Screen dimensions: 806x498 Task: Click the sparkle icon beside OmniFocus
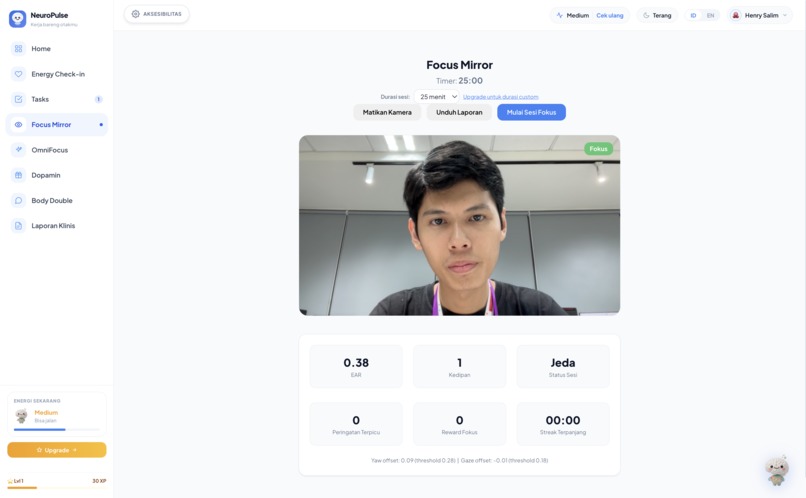pos(19,150)
